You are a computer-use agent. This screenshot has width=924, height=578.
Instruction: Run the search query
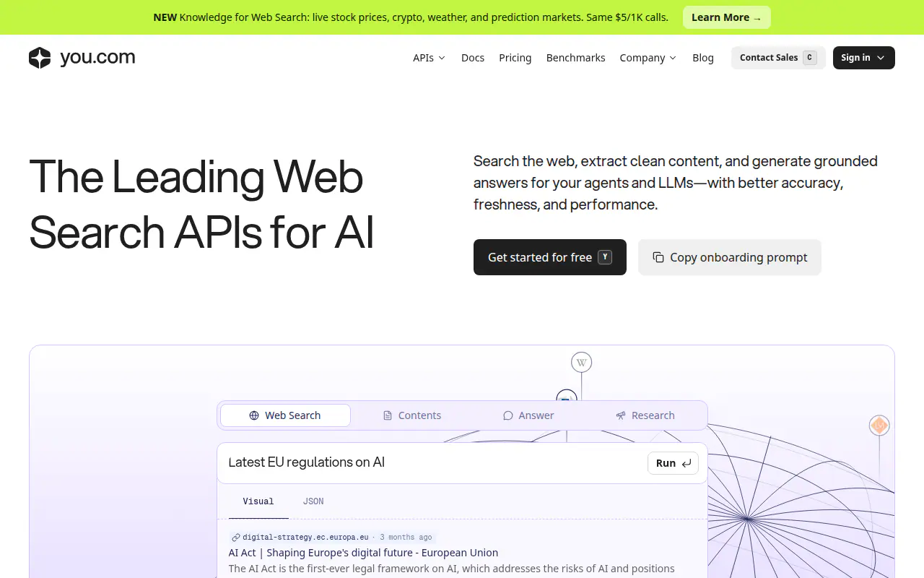[673, 463]
